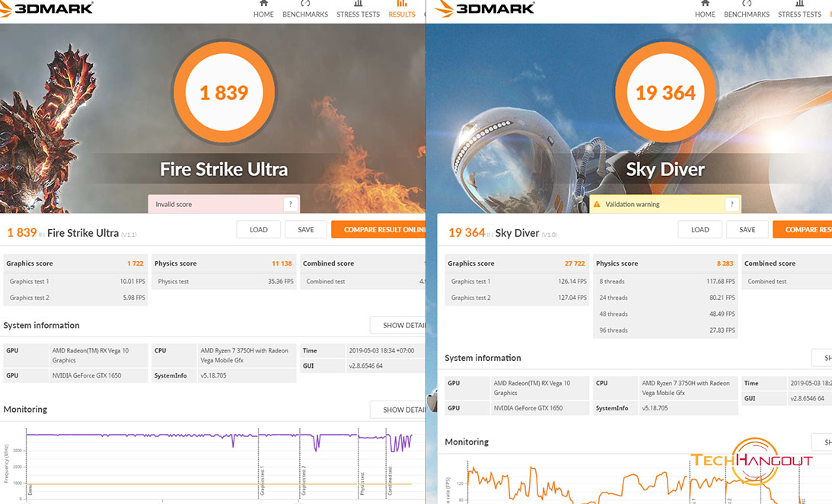The width and height of the screenshot is (832, 504).
Task: Select 96 threads row showing 27.83 FPS
Action: (665, 330)
